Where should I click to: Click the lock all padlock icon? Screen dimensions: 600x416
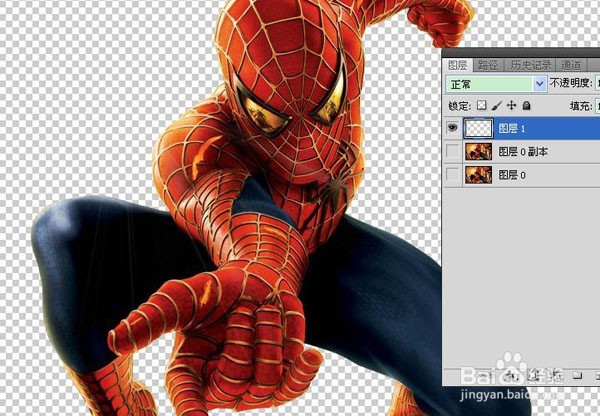click(x=527, y=105)
